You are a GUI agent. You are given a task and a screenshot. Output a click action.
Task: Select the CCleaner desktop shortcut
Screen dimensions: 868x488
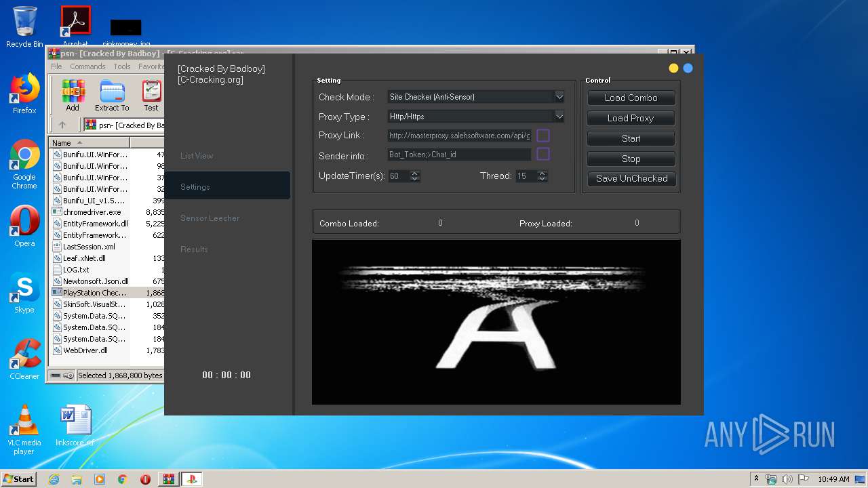point(24,359)
